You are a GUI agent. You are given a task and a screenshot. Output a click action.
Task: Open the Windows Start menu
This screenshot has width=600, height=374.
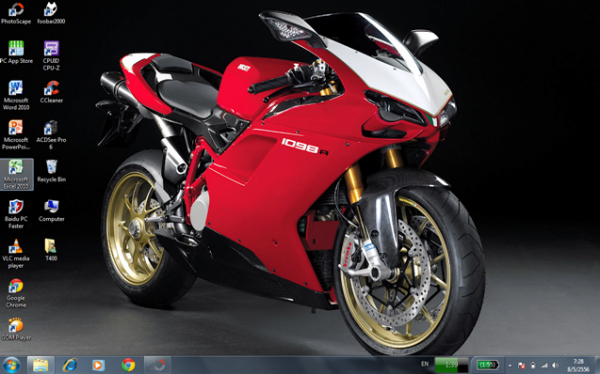tap(11, 365)
